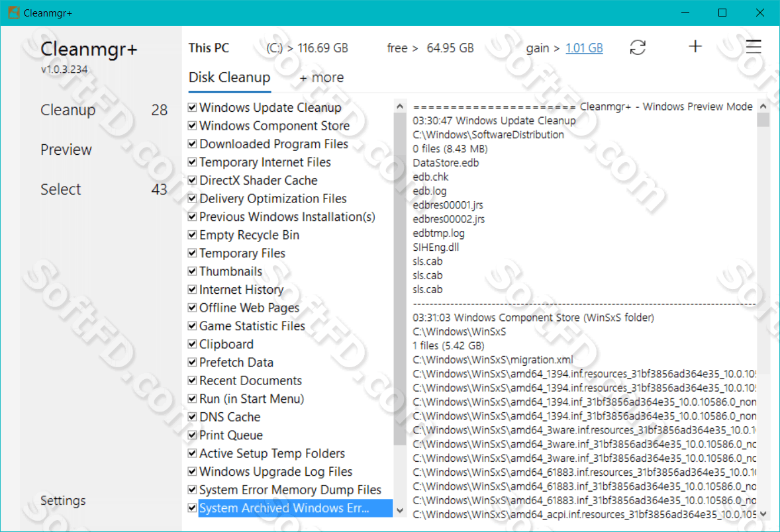Uncheck Windows Update Cleanup
This screenshot has height=532, width=780.
click(193, 107)
